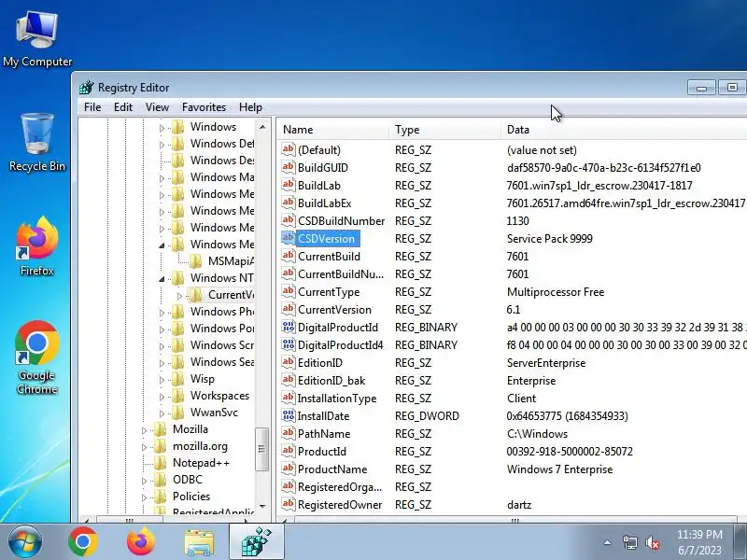Expand the WwanSvc tree node
The width and height of the screenshot is (747, 560).
pyautogui.click(x=162, y=413)
